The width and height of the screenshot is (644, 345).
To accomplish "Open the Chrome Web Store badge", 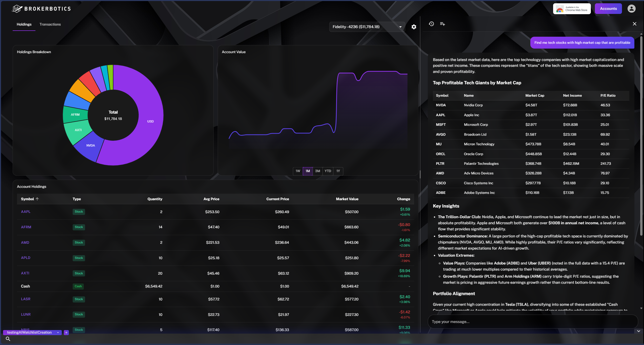I will click(x=572, y=9).
